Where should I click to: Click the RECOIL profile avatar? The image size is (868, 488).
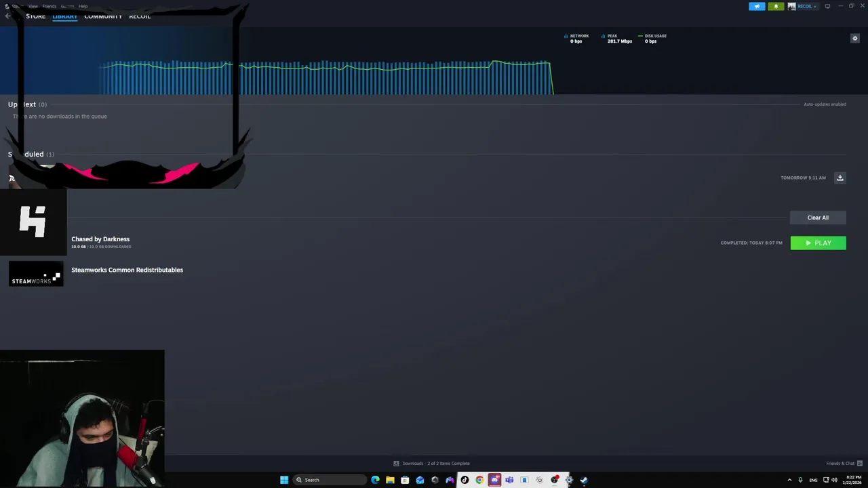[x=791, y=6]
